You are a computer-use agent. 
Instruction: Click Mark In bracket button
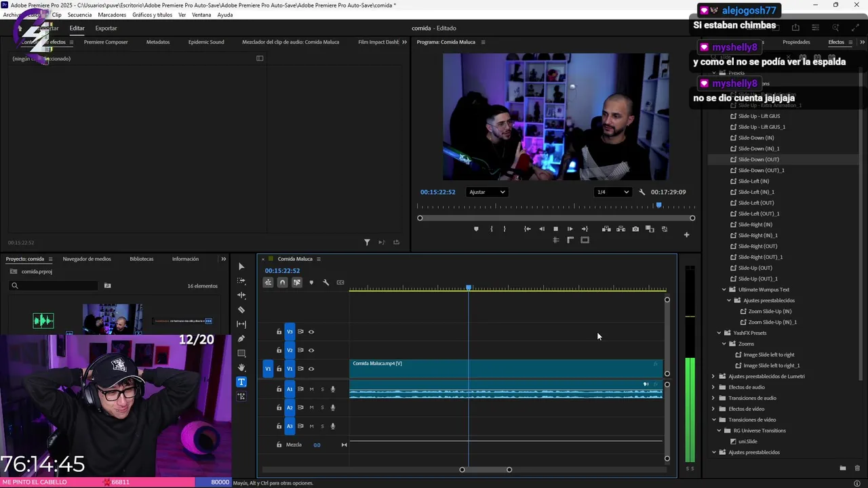pyautogui.click(x=492, y=229)
